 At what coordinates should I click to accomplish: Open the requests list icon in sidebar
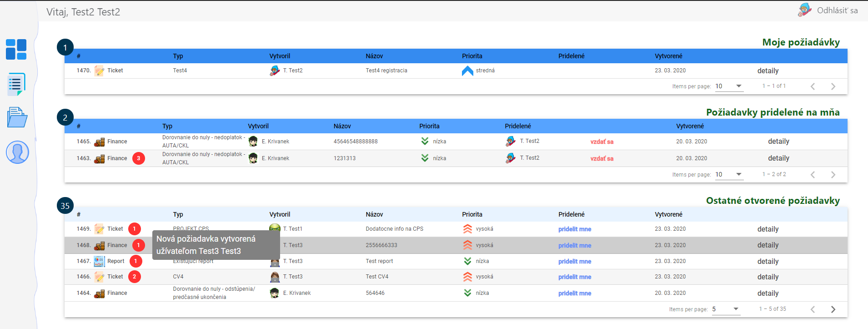pos(16,84)
